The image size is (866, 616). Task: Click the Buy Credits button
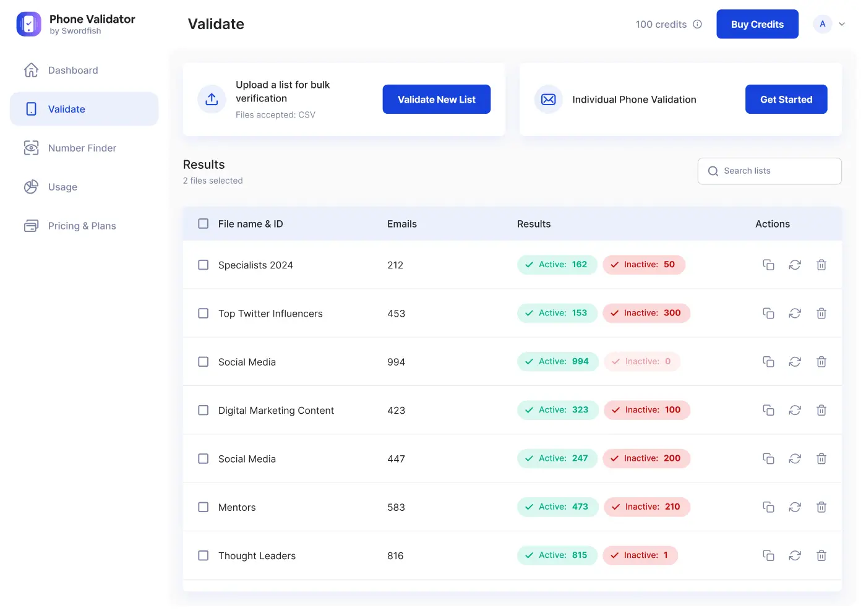[x=757, y=24]
